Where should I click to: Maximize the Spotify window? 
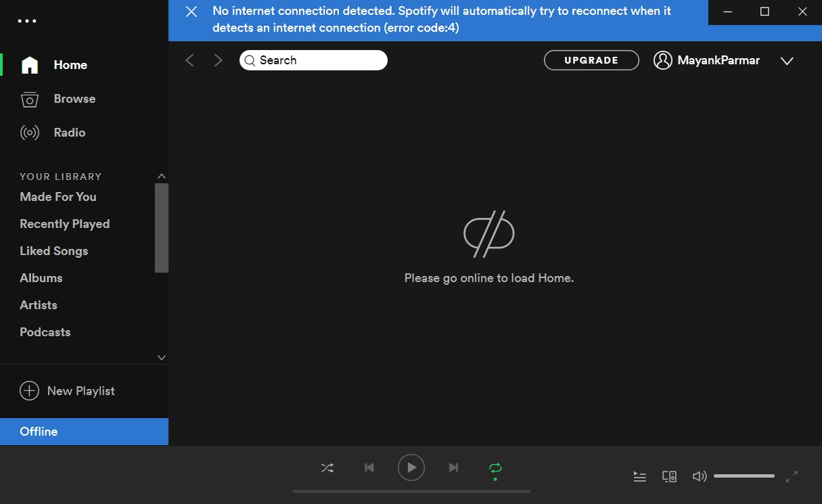[x=765, y=12]
